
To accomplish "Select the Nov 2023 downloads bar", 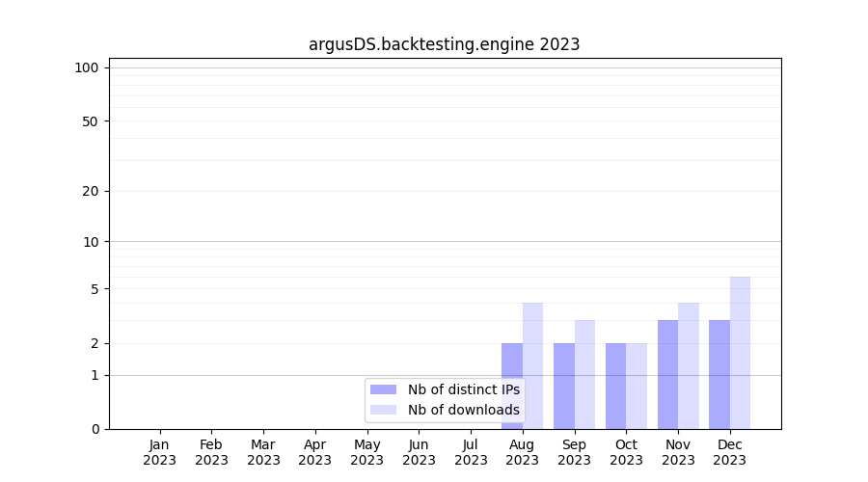I will [x=689, y=366].
